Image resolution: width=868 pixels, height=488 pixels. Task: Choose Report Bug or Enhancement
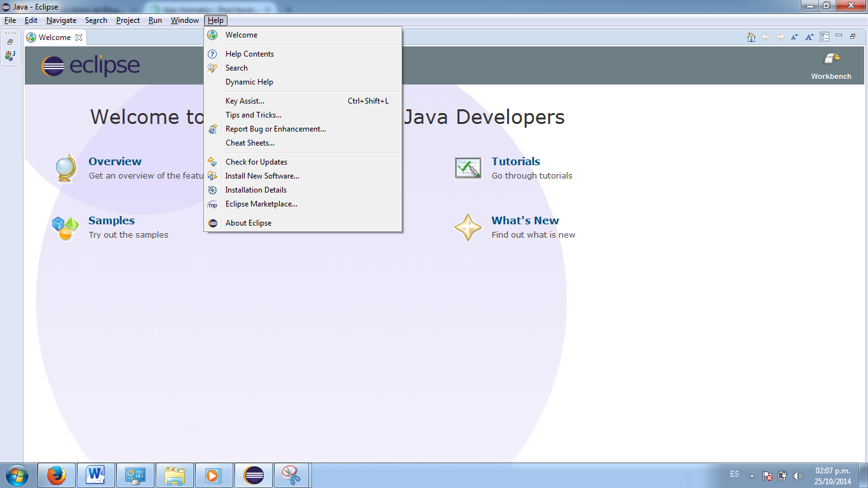[303, 129]
